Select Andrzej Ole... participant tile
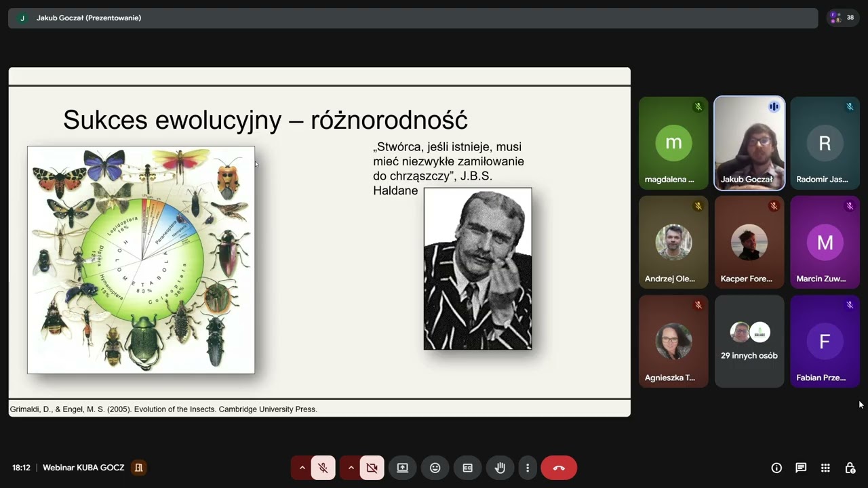This screenshot has width=868, height=488. [673, 242]
